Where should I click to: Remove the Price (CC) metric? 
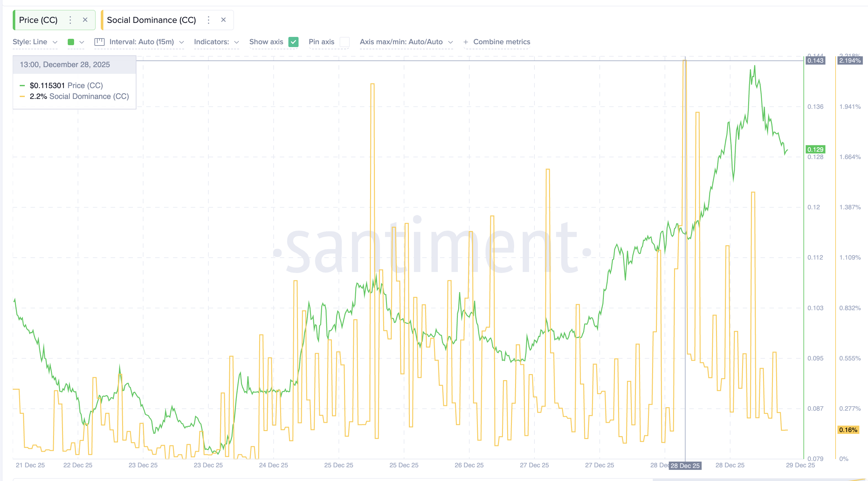click(85, 20)
